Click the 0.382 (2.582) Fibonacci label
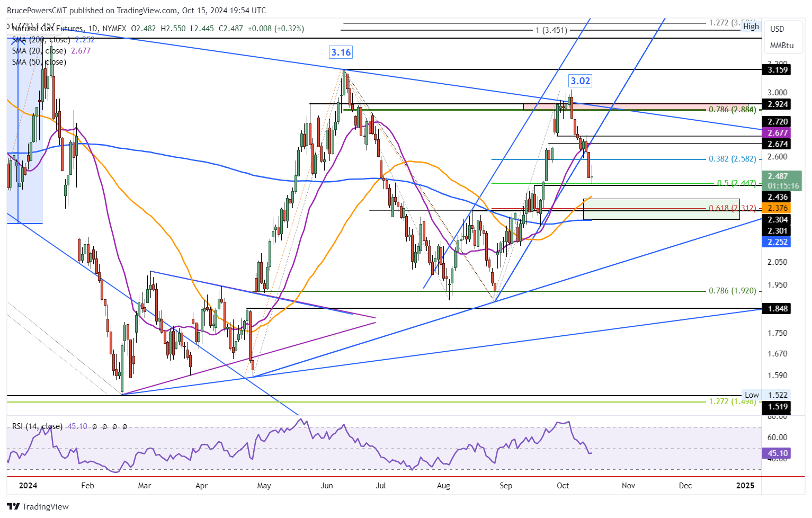The image size is (812, 518). (732, 158)
